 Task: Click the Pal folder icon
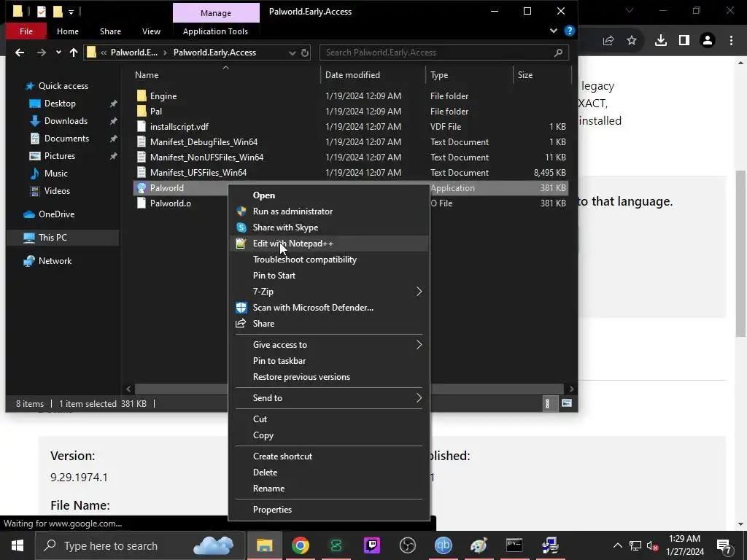coord(141,111)
